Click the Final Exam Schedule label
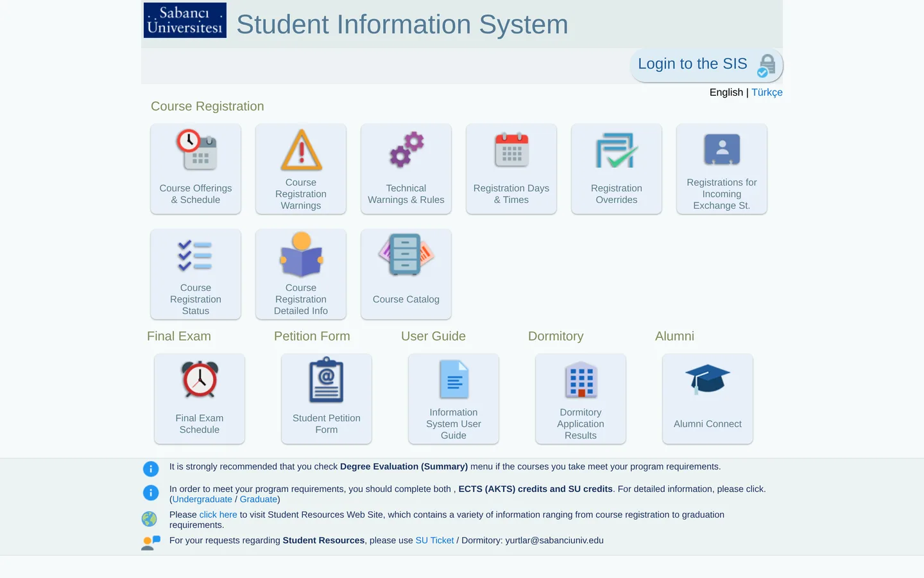The width and height of the screenshot is (924, 578). tap(200, 424)
